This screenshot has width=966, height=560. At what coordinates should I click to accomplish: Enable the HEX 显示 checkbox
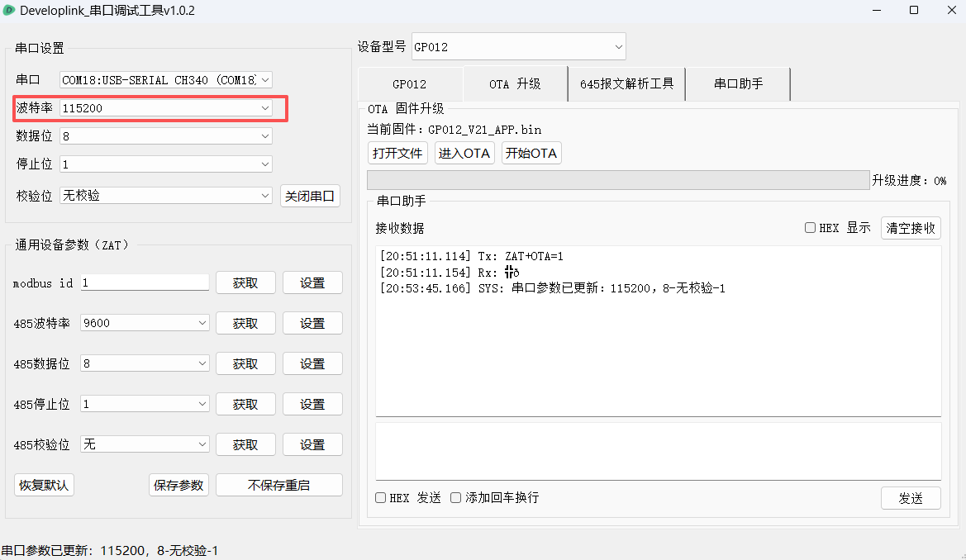[x=837, y=228]
